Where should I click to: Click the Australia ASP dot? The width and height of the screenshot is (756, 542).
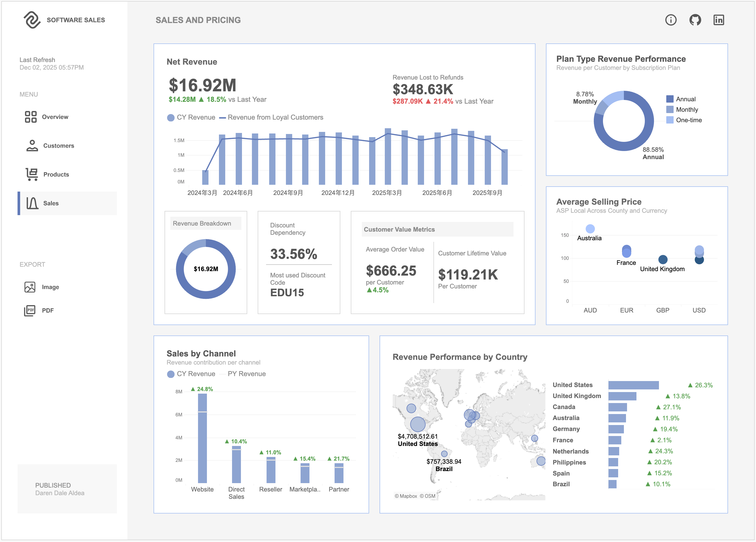coord(590,229)
